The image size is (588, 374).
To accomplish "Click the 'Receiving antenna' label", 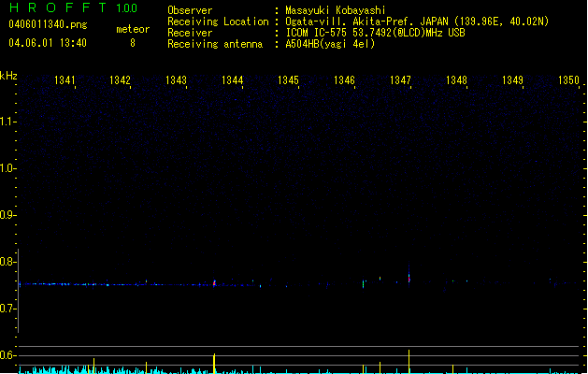I will click(x=215, y=44).
